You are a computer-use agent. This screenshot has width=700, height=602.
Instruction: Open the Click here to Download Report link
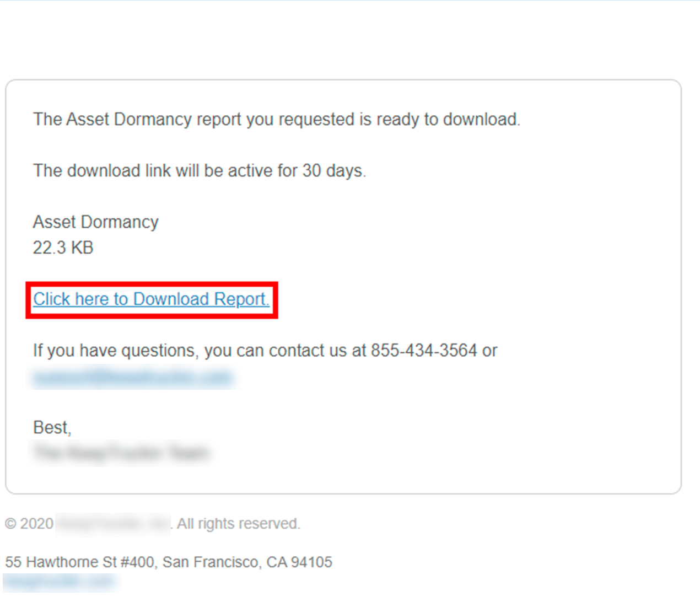tap(151, 299)
